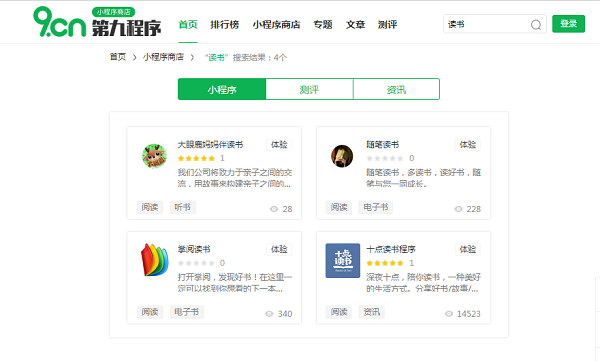Click the view count eye icon showing 228
Viewport: 600px width, 361px height.
point(458,209)
